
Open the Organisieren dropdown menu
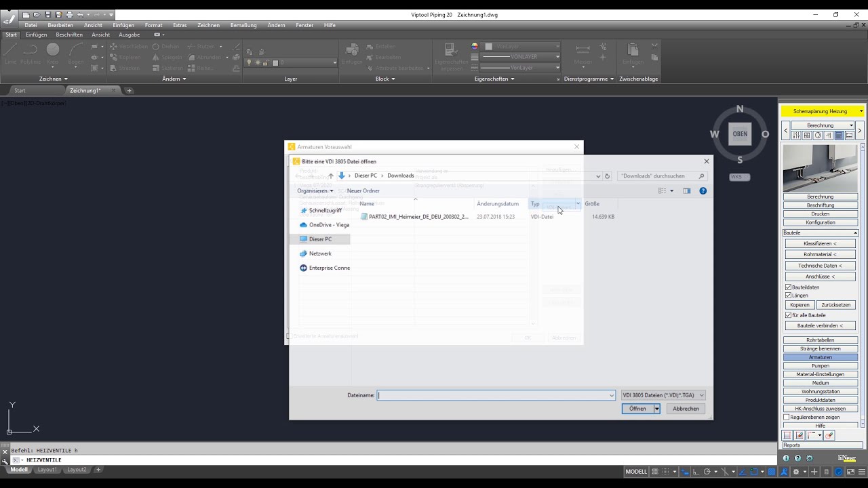pyautogui.click(x=315, y=191)
